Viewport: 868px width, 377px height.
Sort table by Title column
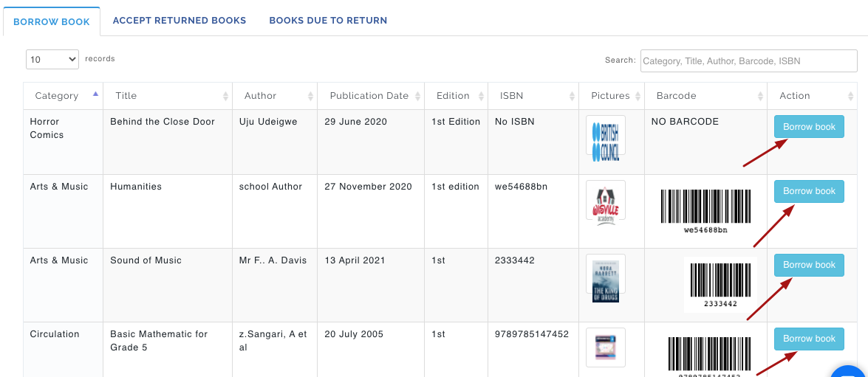coord(168,96)
